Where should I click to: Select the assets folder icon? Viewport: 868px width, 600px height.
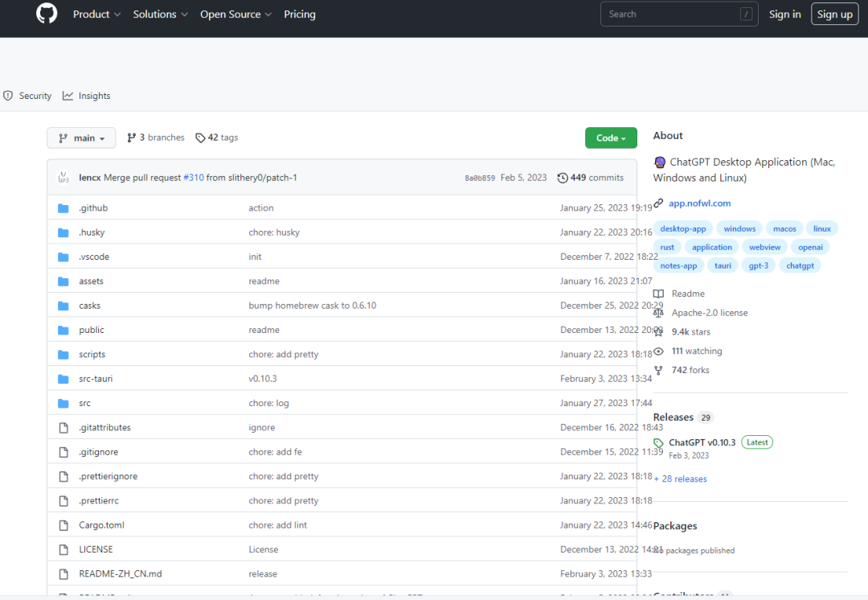click(x=63, y=282)
